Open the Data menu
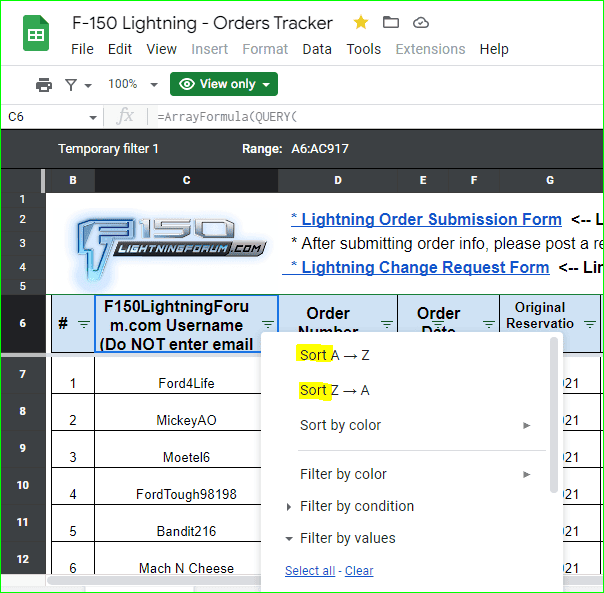Viewport: 604px width, 593px height. click(317, 49)
